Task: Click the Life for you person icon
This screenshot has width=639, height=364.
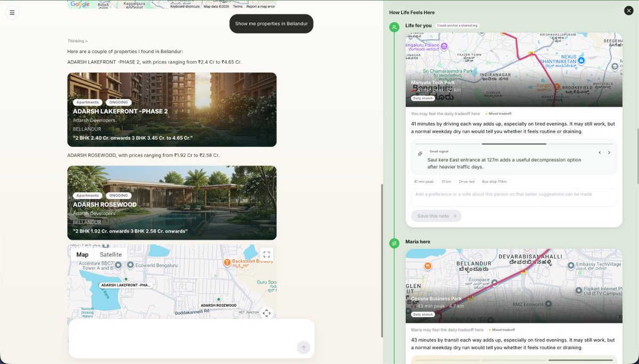Action: point(394,27)
